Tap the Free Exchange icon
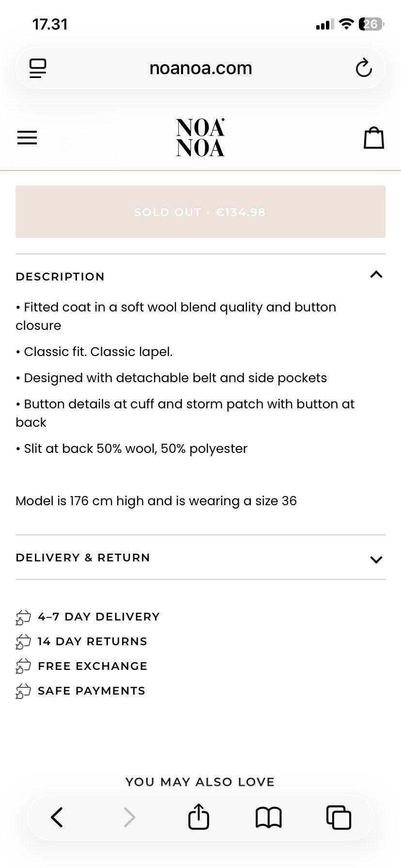 point(23,666)
